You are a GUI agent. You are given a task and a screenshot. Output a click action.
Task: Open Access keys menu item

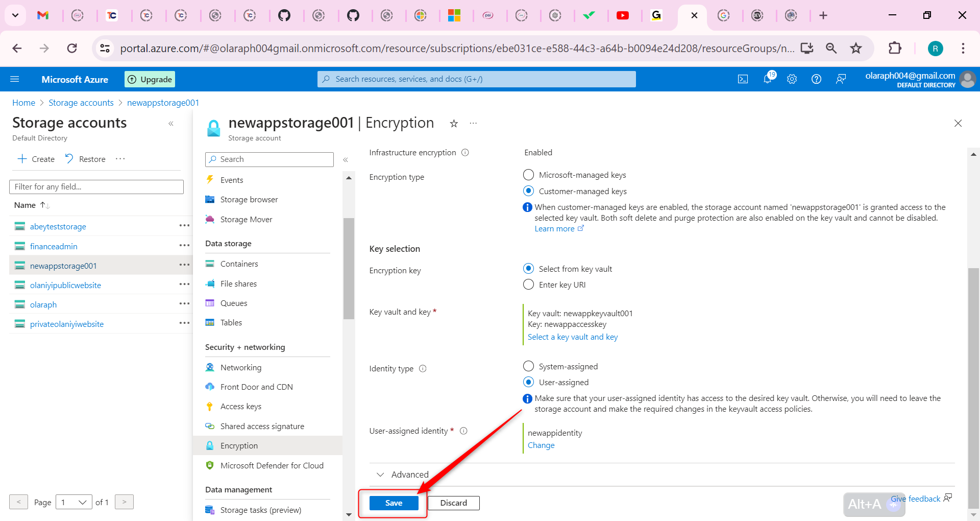tap(241, 406)
